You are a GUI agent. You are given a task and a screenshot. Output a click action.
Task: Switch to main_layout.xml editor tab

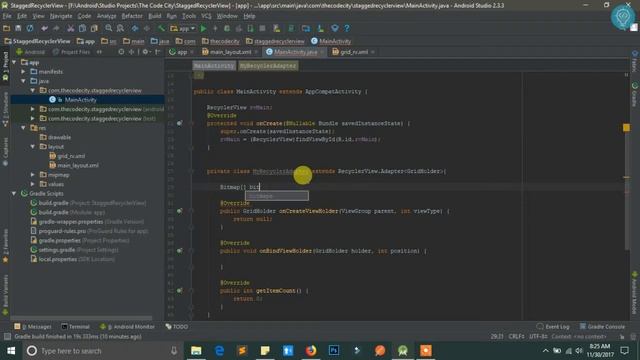coord(230,52)
